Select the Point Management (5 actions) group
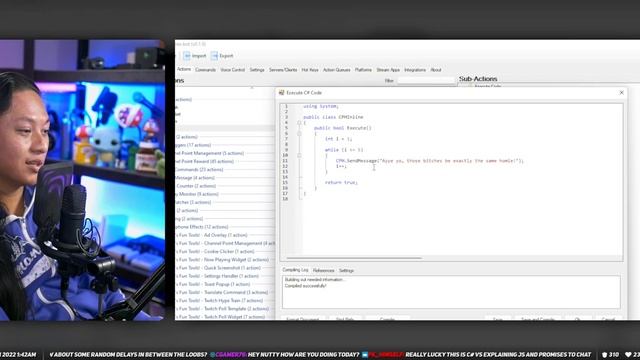The image size is (640, 360). 210,153
